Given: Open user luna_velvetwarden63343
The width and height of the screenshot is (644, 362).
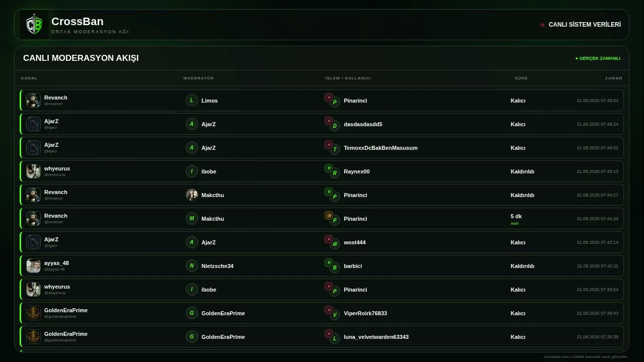Looking at the screenshot, I should [x=376, y=337].
